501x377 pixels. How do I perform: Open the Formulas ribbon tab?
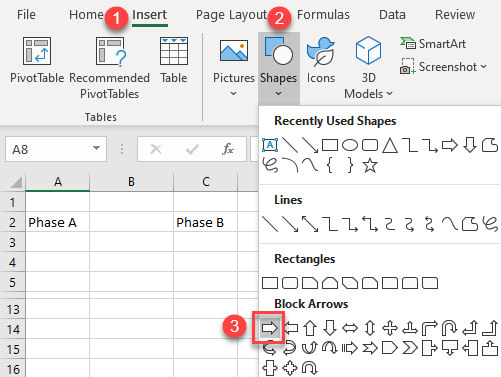(x=323, y=15)
